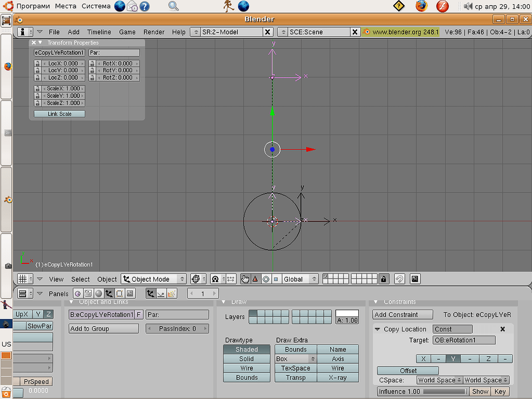The width and height of the screenshot is (532, 399).
Task: Open the Shading context sphere icon
Action: 99,294
